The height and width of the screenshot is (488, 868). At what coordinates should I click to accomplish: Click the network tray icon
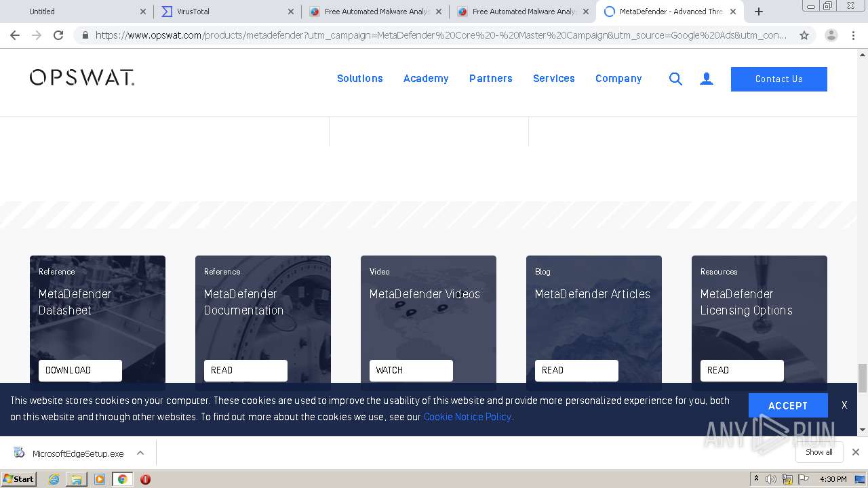(787, 479)
